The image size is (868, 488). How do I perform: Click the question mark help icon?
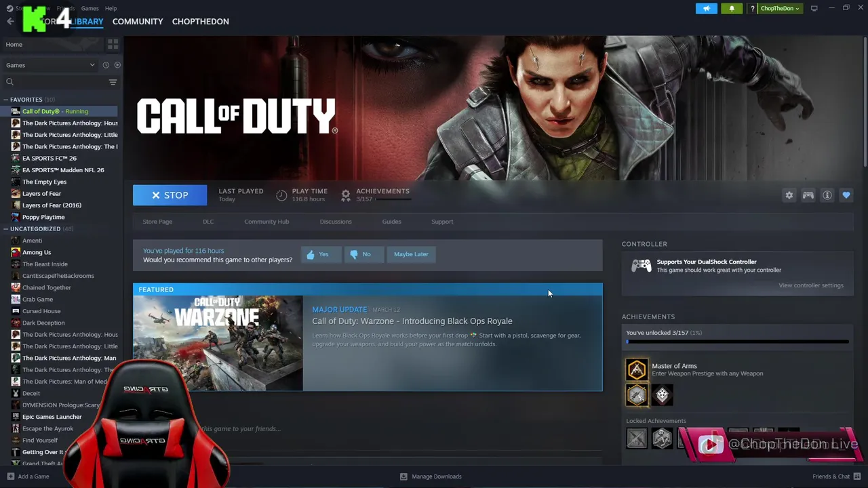coord(752,9)
